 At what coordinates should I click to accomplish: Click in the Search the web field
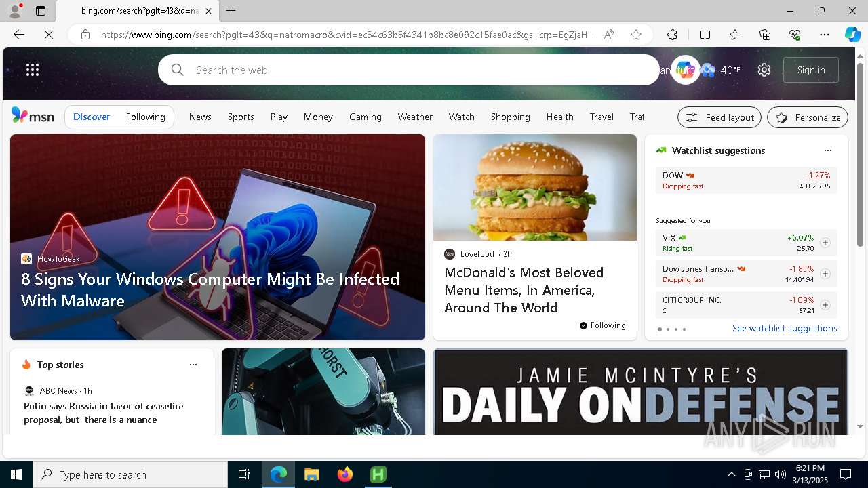click(x=409, y=70)
